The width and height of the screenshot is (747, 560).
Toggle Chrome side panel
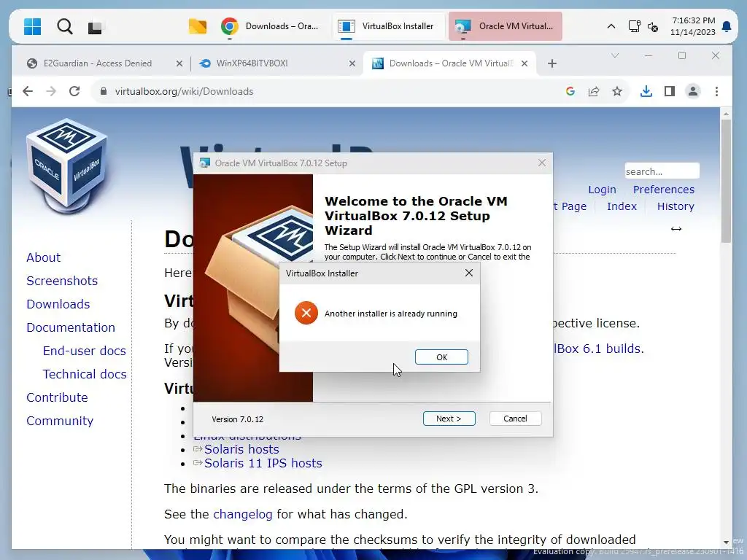coord(670,91)
